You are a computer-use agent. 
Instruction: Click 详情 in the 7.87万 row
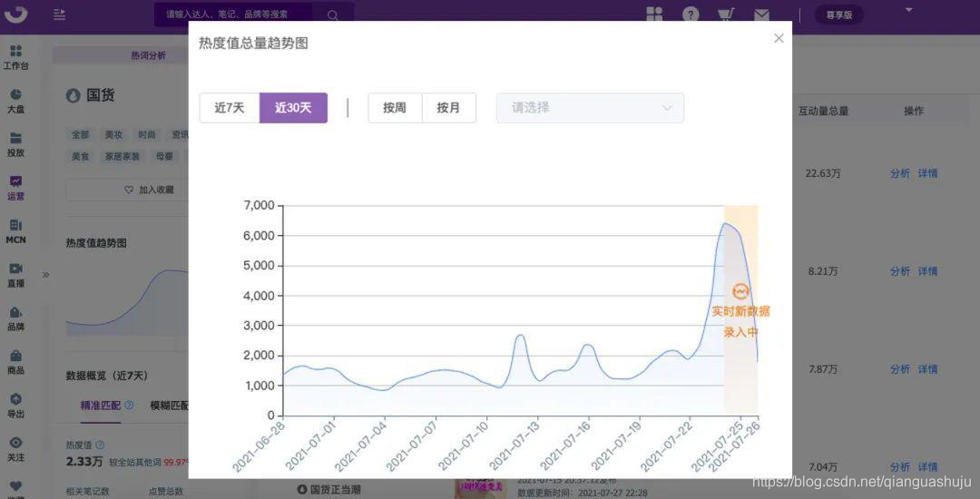pos(927,370)
